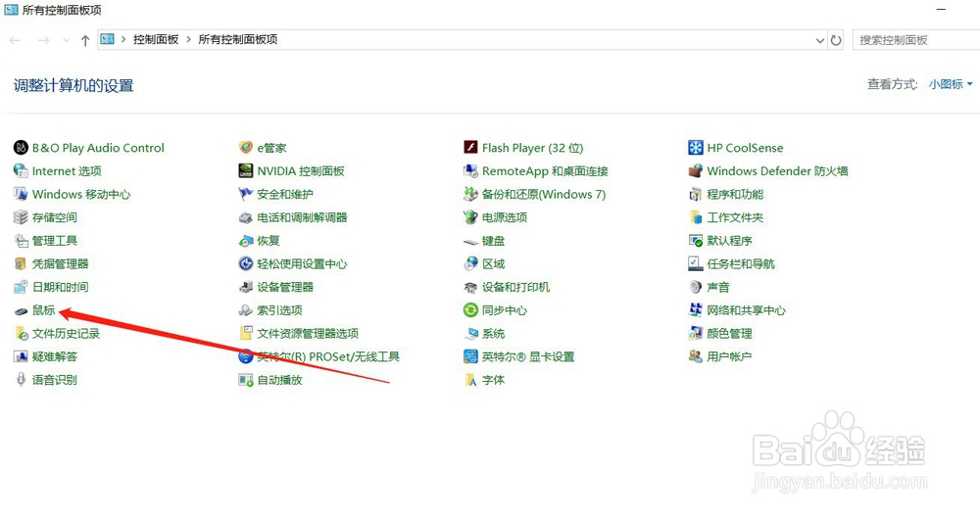This screenshot has height=515, width=980.
Task: Click the e管家 icon
Action: [x=246, y=148]
